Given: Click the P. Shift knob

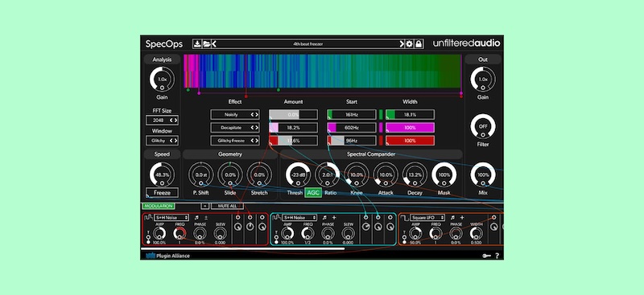Looking at the screenshot, I should [200, 174].
